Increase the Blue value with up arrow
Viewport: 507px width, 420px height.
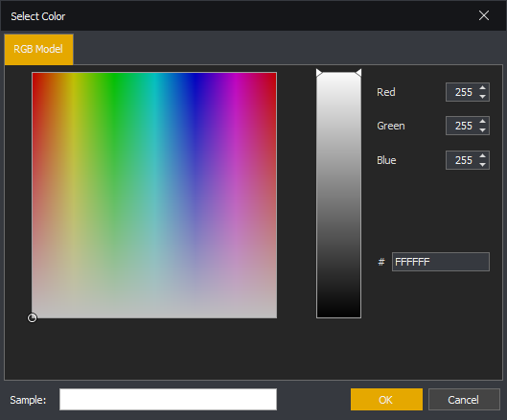point(482,156)
